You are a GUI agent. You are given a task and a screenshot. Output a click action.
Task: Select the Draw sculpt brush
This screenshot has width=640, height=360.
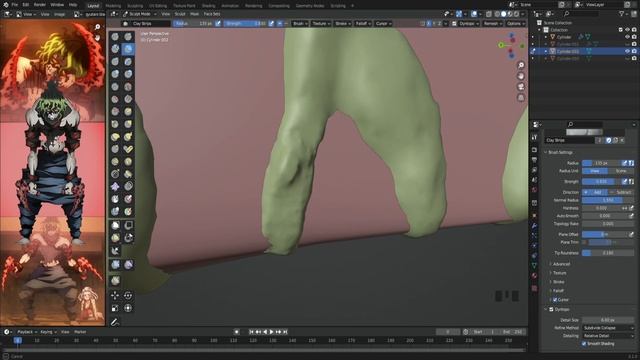point(116,37)
